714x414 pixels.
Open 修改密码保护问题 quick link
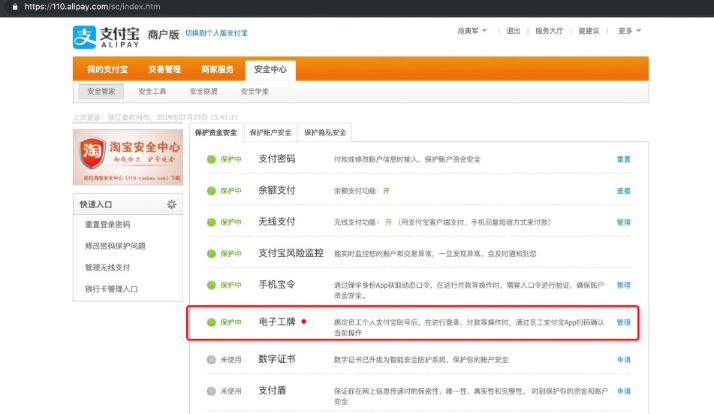(x=115, y=246)
